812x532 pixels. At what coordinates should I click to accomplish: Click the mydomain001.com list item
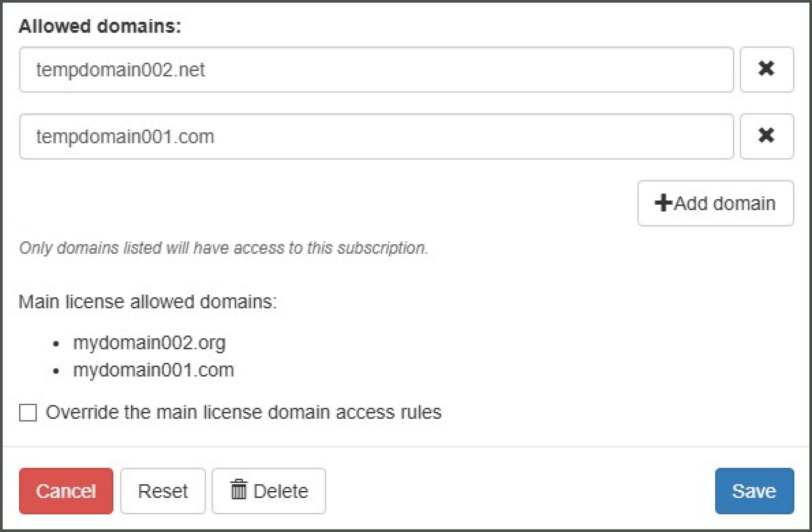(x=154, y=370)
